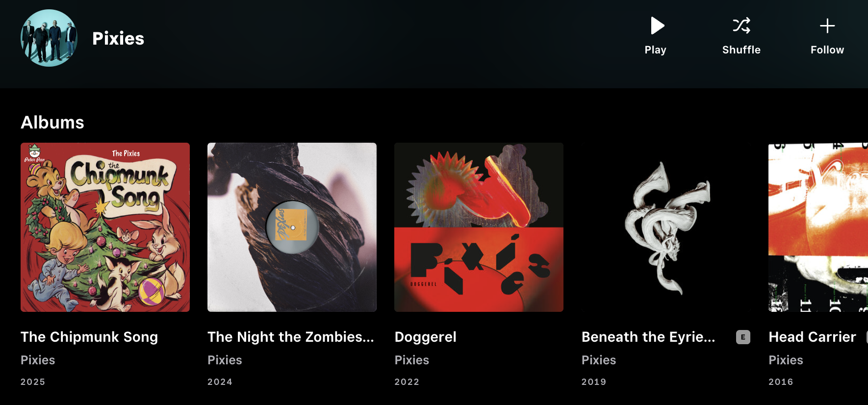
Task: Open The Chipmunk Song album cover
Action: pos(105,227)
